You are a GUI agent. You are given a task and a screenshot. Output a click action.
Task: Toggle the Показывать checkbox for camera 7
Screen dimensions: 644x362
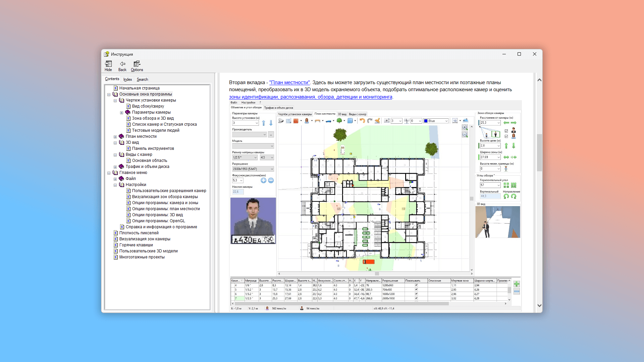(416, 298)
